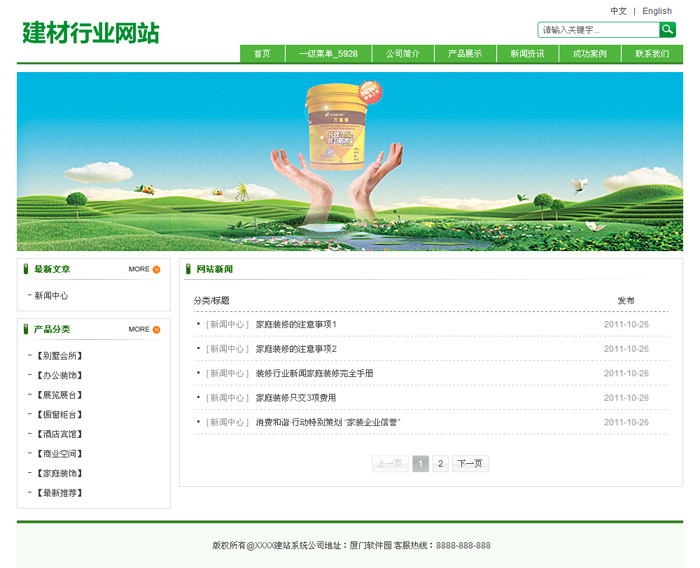Select 【别墅会所】 product category
The height and width of the screenshot is (568, 700).
click(x=59, y=356)
